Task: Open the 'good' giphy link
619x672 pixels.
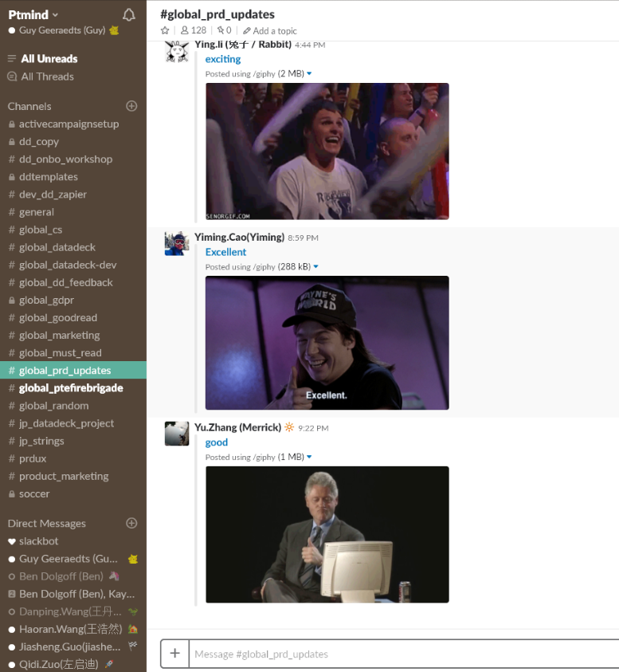Action: 217,442
